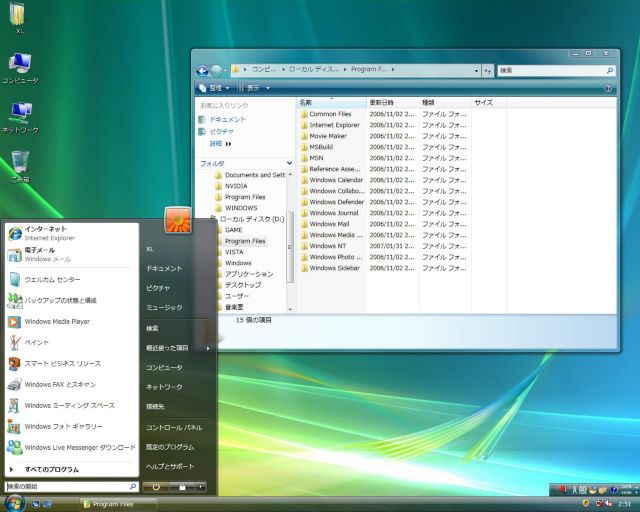Click the Start menu power button
Viewport: 640px width, 512px height.
tap(156, 487)
